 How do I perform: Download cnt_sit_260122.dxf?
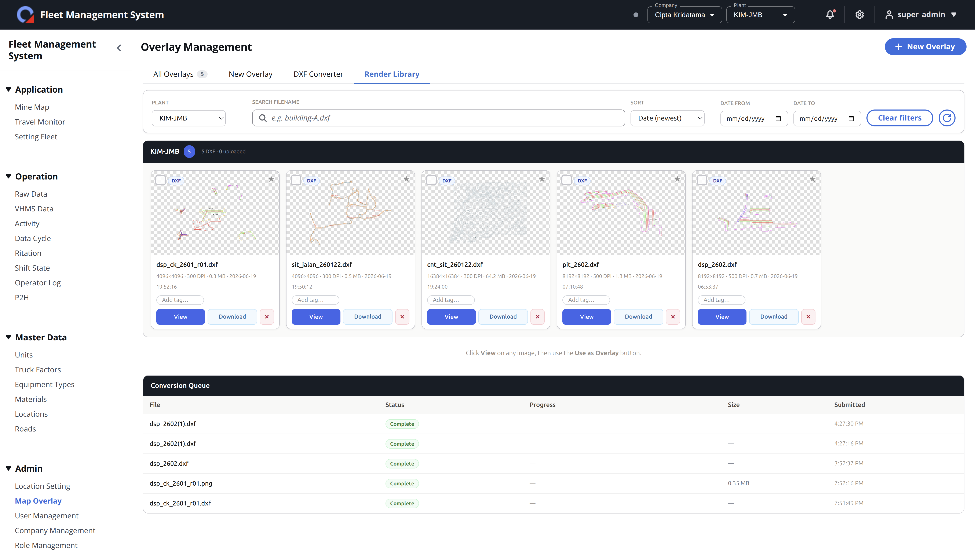pos(503,317)
